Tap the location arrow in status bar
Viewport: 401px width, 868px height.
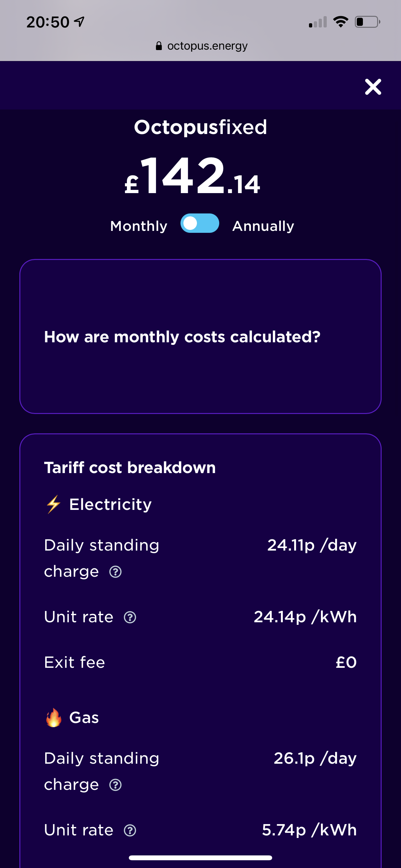point(79,22)
